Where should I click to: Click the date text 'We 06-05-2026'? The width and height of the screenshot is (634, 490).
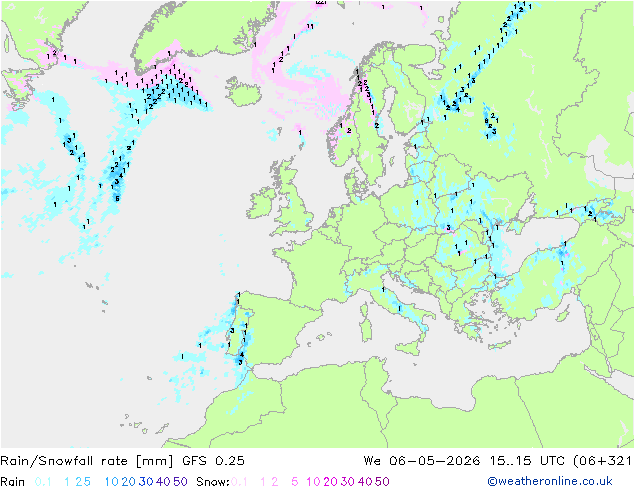pos(422,461)
